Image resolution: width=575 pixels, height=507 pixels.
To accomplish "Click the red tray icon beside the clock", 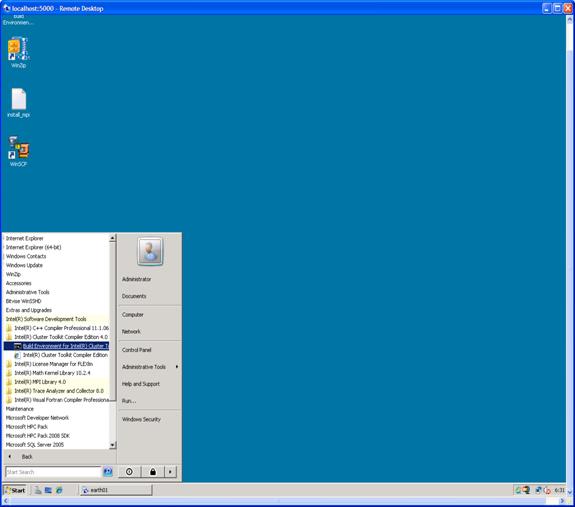I will coord(547,490).
